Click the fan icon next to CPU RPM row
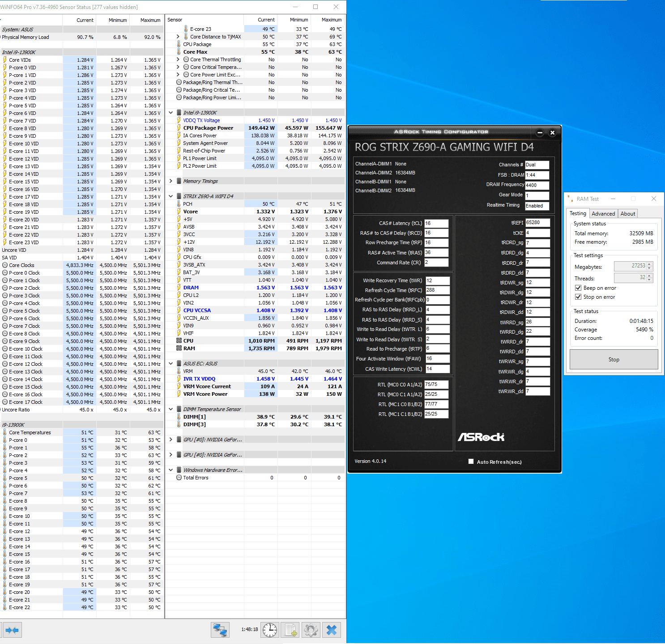 (x=179, y=341)
